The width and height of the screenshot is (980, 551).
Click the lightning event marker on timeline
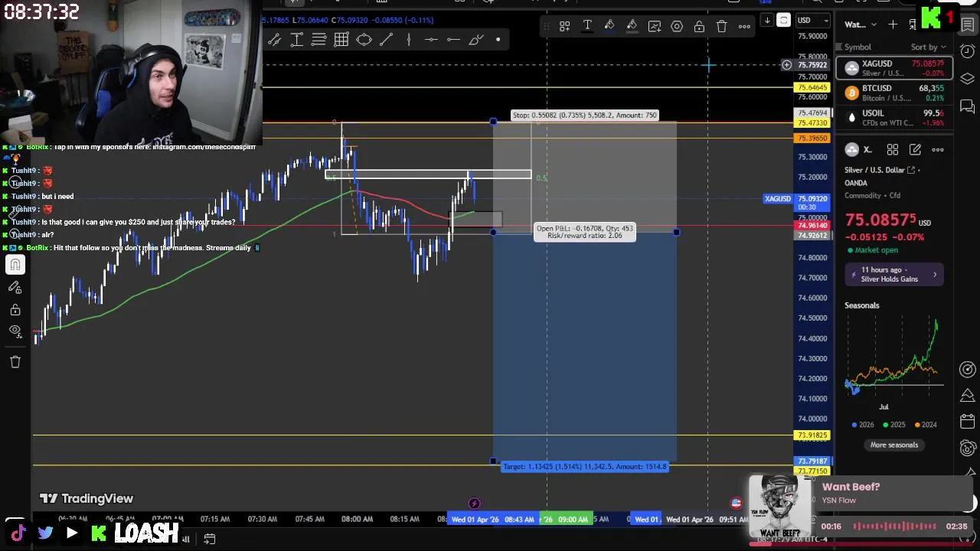(x=474, y=504)
